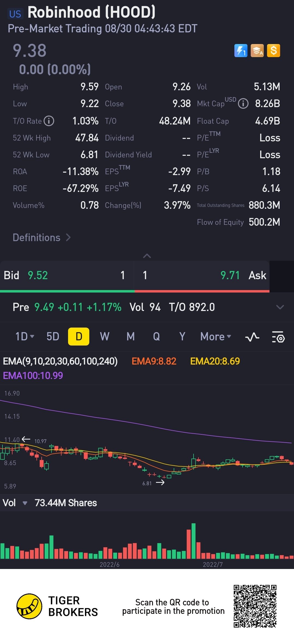Tap the EMA(9,10,20,30,60,100,240) indicator label
This screenshot has width=294, height=644.
click(x=60, y=361)
